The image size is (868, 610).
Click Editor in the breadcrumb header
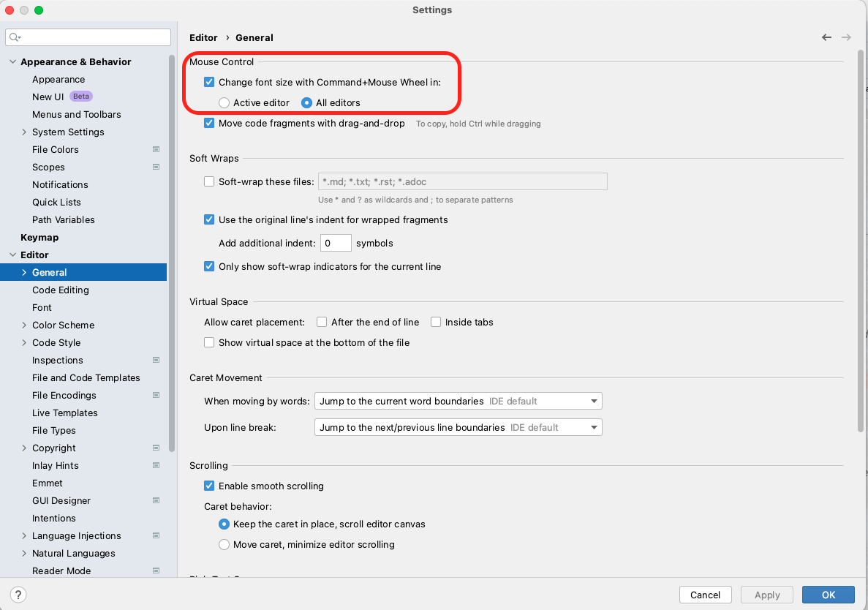point(203,37)
